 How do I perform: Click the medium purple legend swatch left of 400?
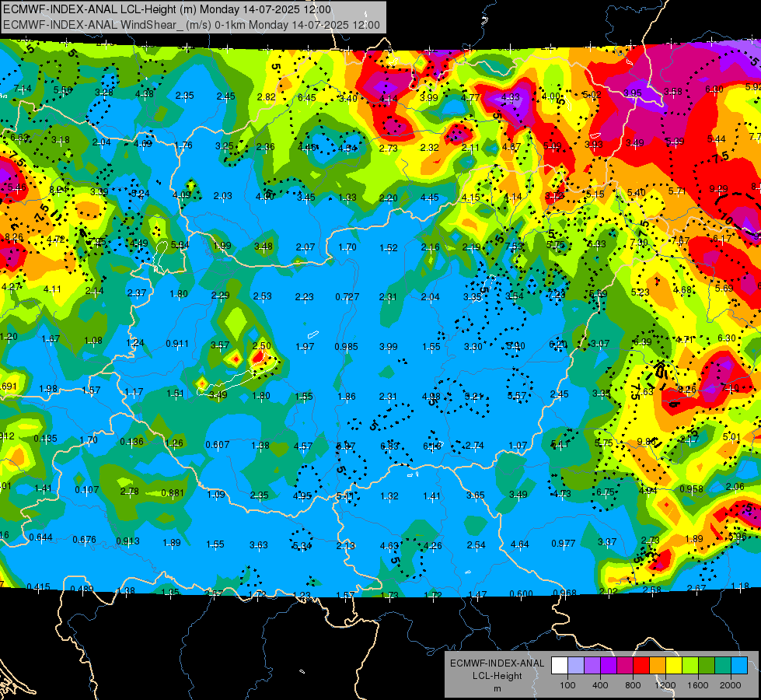click(x=592, y=666)
